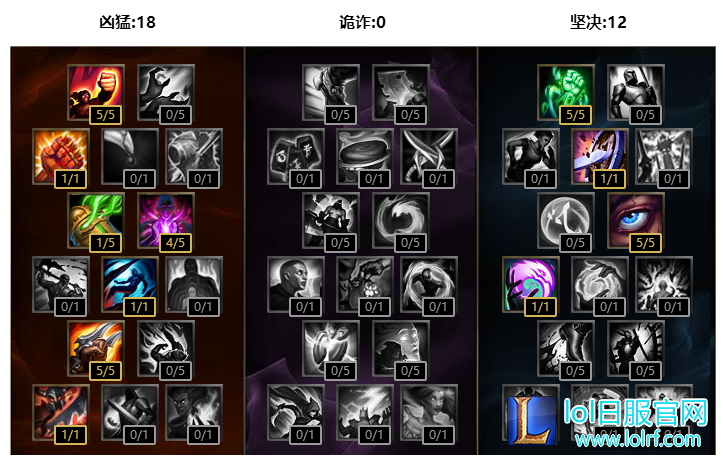
Task: Open the www.lolrf.com link
Action: point(638,439)
